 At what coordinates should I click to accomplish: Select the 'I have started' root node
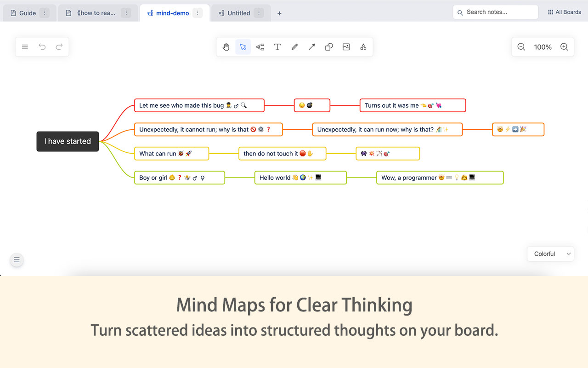[68, 141]
